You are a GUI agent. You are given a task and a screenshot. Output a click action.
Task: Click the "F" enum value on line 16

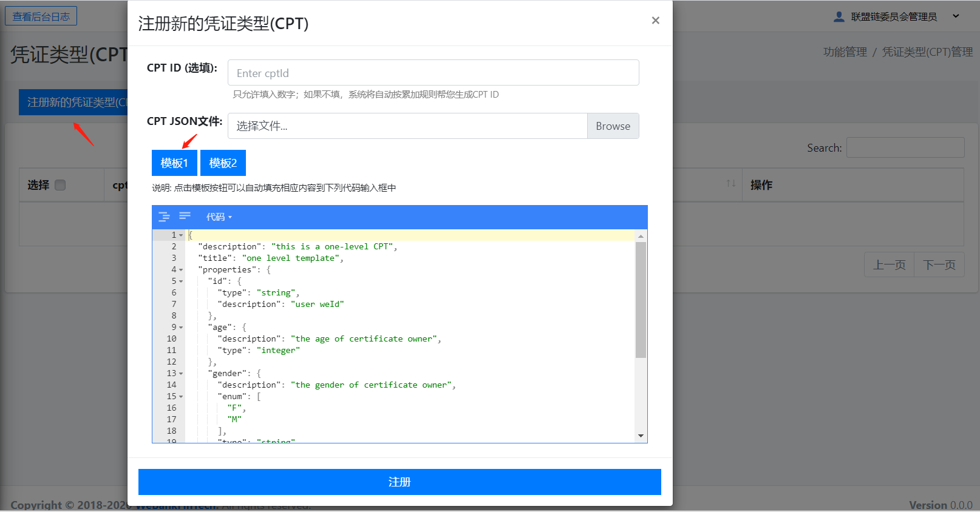pos(234,408)
